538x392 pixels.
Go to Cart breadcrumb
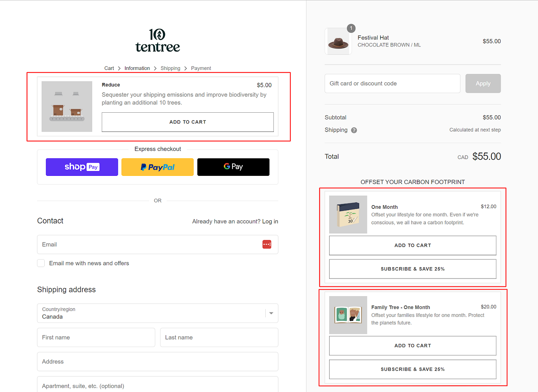tap(109, 68)
